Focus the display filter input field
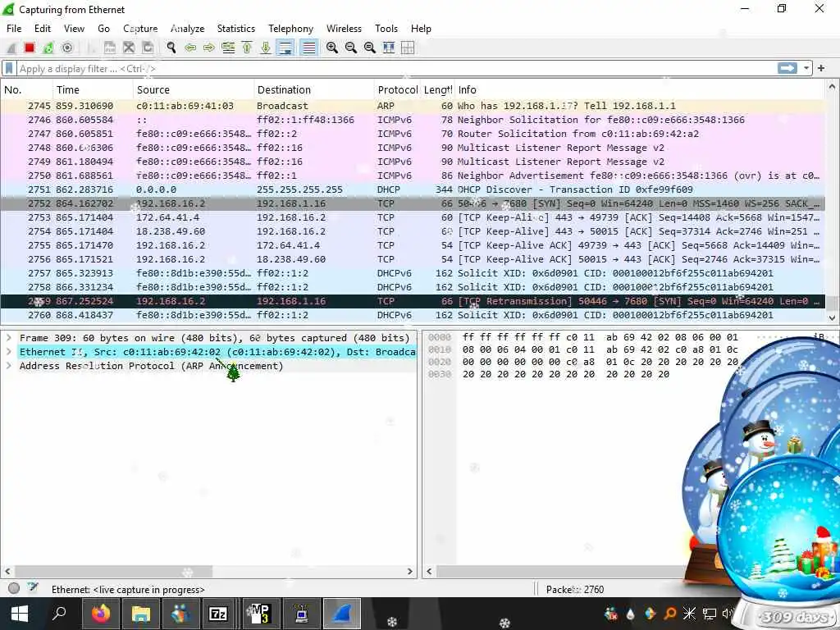 click(396, 69)
